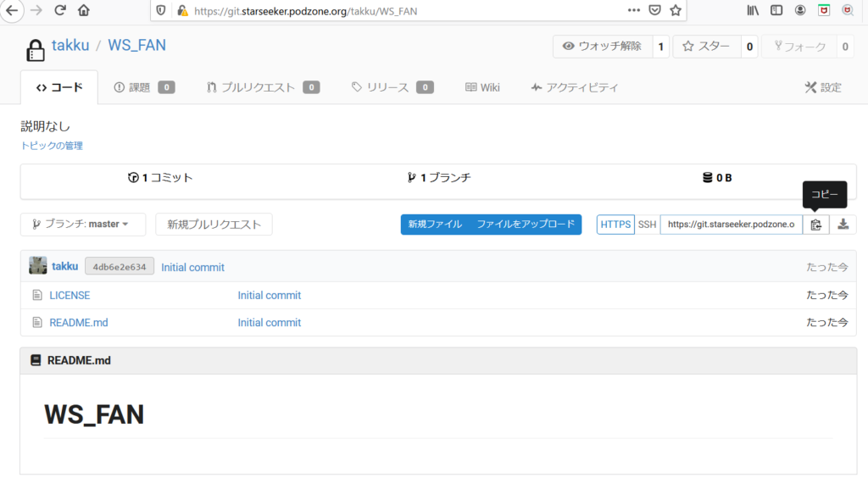The height and width of the screenshot is (483, 868).
Task: Click takku's avatar image in commit row
Action: [38, 266]
